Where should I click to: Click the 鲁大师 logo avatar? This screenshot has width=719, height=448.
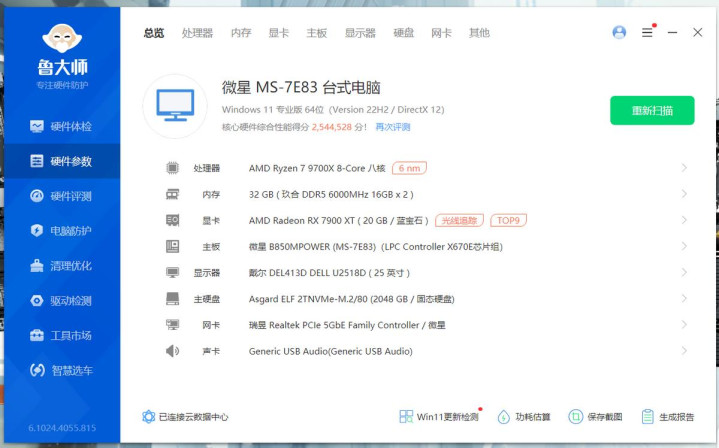[x=62, y=38]
